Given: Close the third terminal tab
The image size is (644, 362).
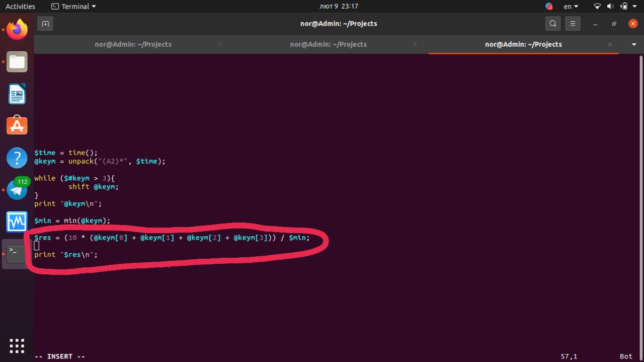Looking at the screenshot, I should [610, 44].
